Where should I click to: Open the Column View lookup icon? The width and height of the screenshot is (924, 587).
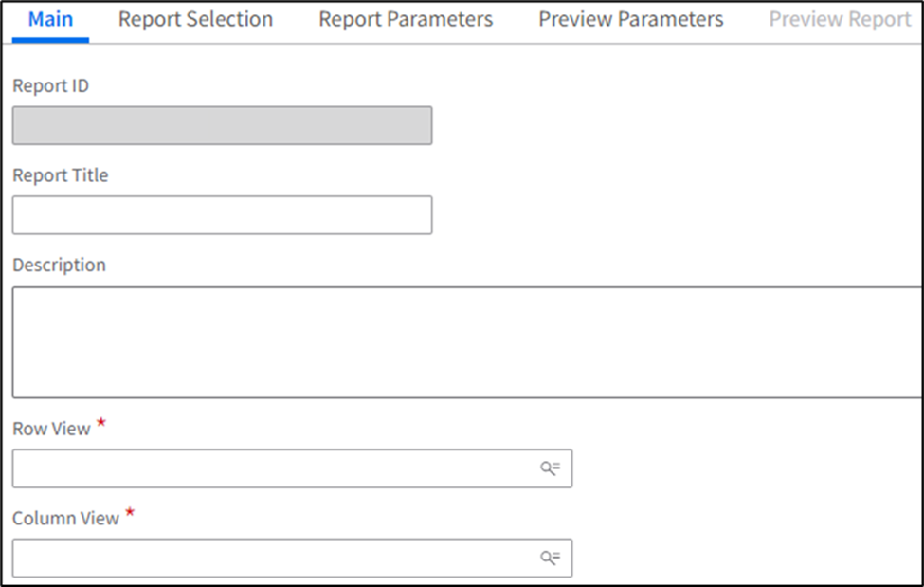551,558
